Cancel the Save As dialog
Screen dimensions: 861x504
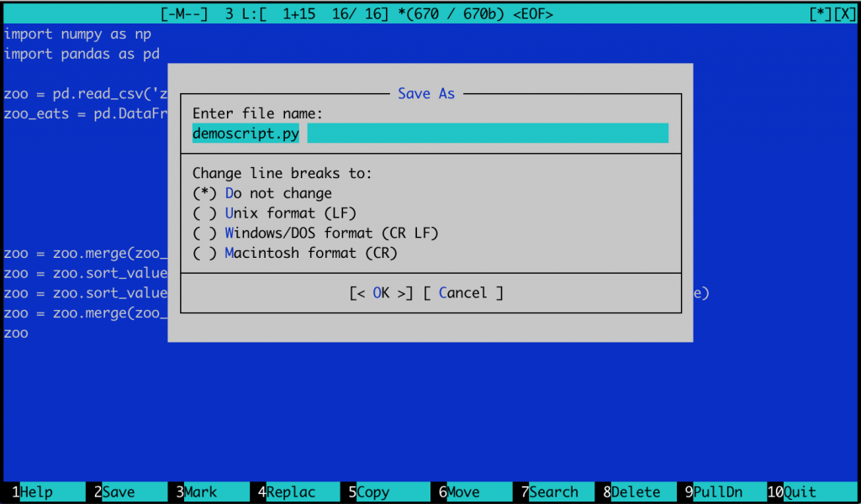click(x=463, y=293)
